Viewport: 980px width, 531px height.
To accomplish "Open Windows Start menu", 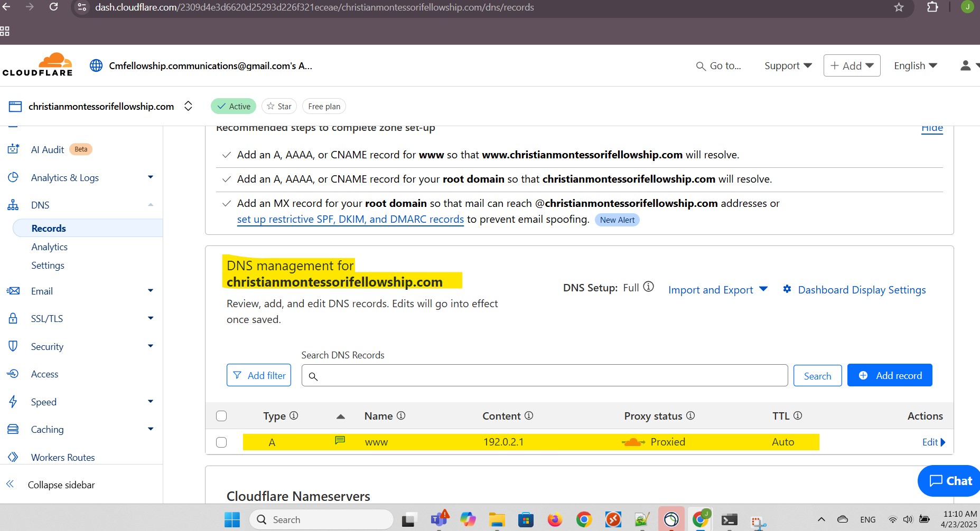I will (x=232, y=520).
